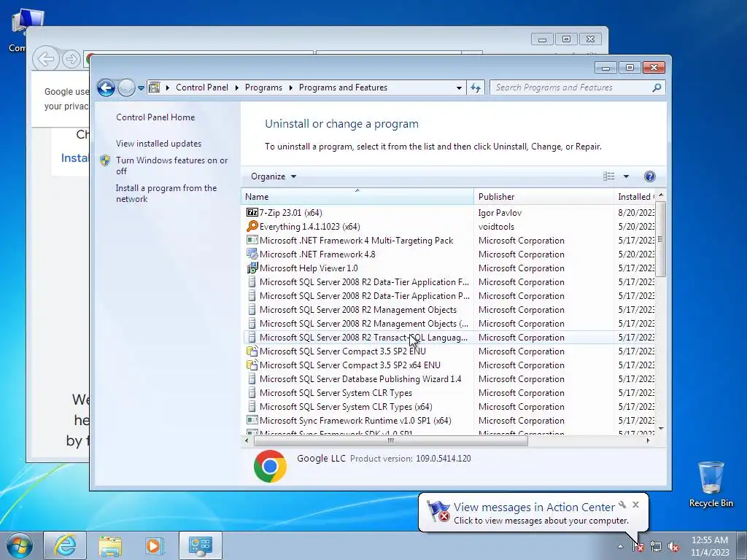Click the Show desktop strip on the taskbar

tap(741, 545)
